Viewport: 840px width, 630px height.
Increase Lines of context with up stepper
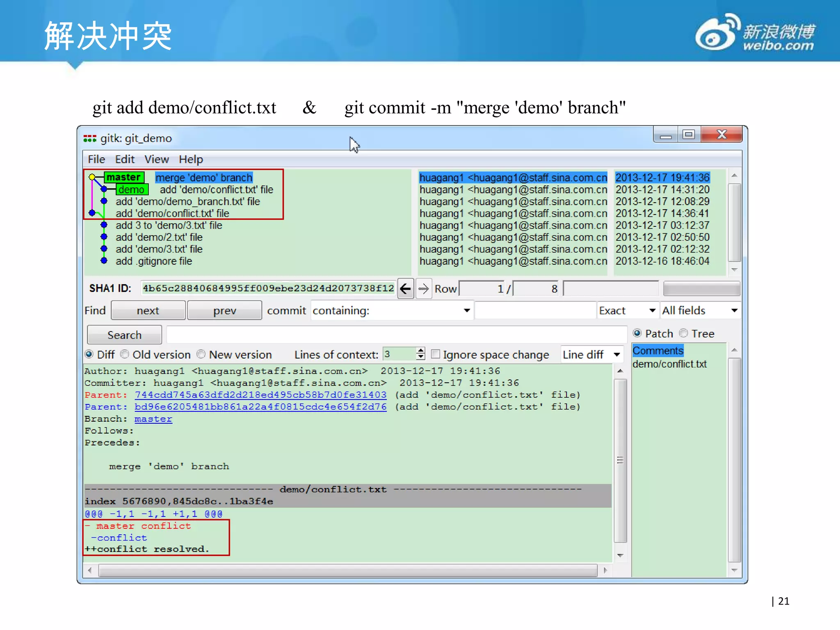420,351
